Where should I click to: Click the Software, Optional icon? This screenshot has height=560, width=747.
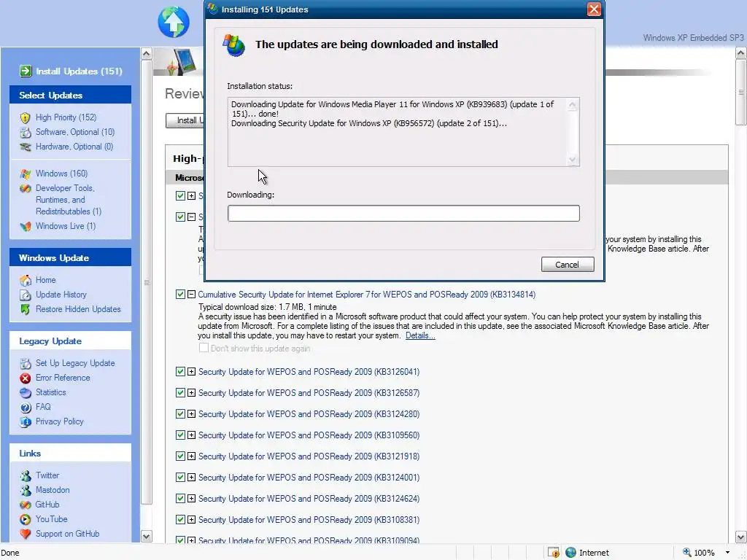(x=26, y=133)
